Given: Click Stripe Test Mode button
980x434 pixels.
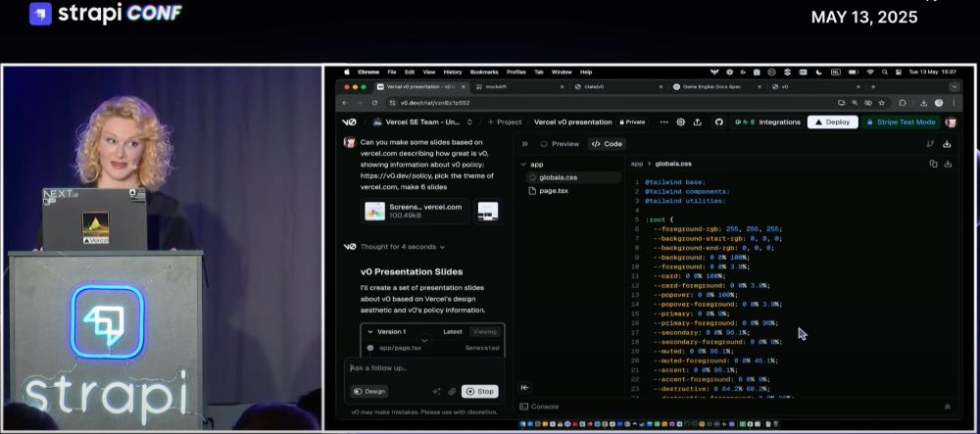Looking at the screenshot, I should (x=901, y=122).
